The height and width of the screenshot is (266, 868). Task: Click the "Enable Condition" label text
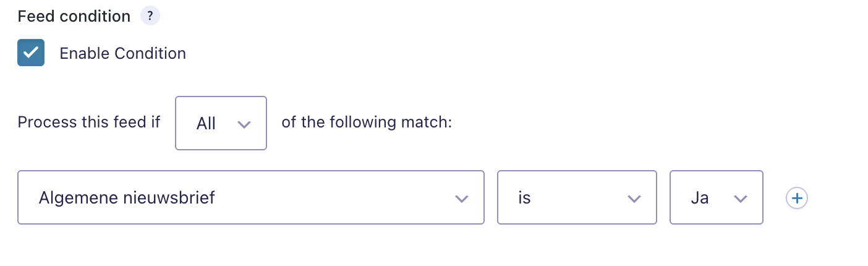tap(122, 53)
